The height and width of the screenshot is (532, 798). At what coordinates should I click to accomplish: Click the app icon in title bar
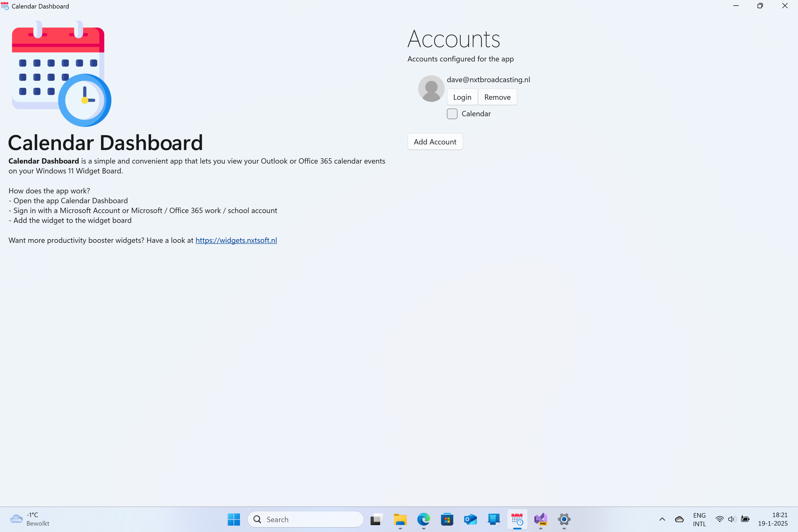click(x=5, y=6)
